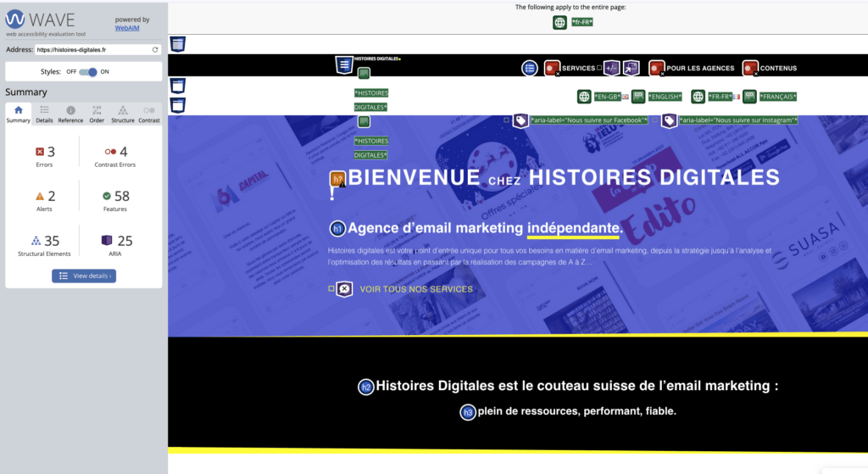Screen dimensions: 868x474
Task: Click the *ENGLISH* language label
Action: [x=665, y=97]
